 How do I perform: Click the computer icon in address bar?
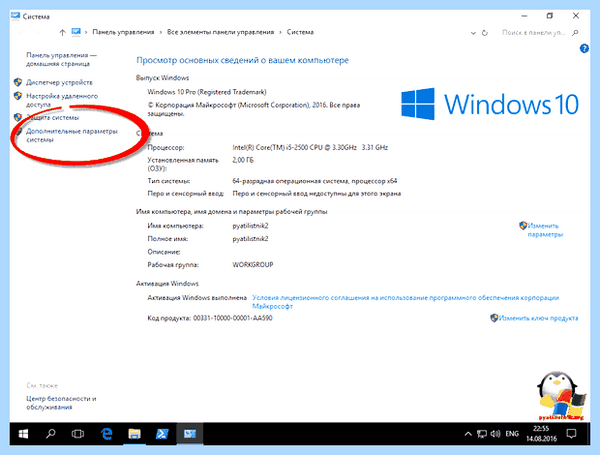[x=76, y=32]
